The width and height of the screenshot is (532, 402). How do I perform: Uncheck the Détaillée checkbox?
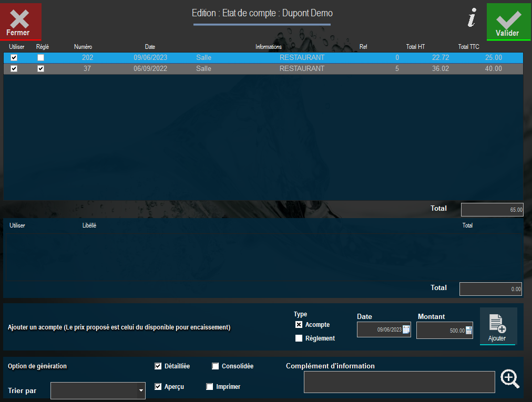[x=158, y=366]
